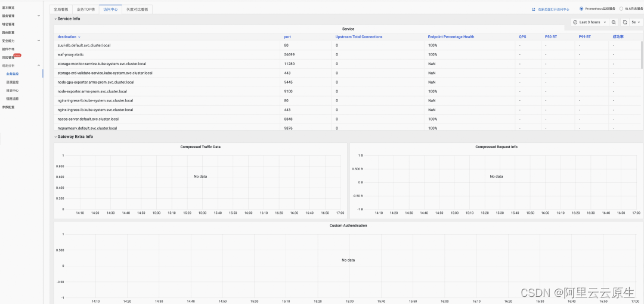Switch to the 全局看板 tab

(61, 9)
